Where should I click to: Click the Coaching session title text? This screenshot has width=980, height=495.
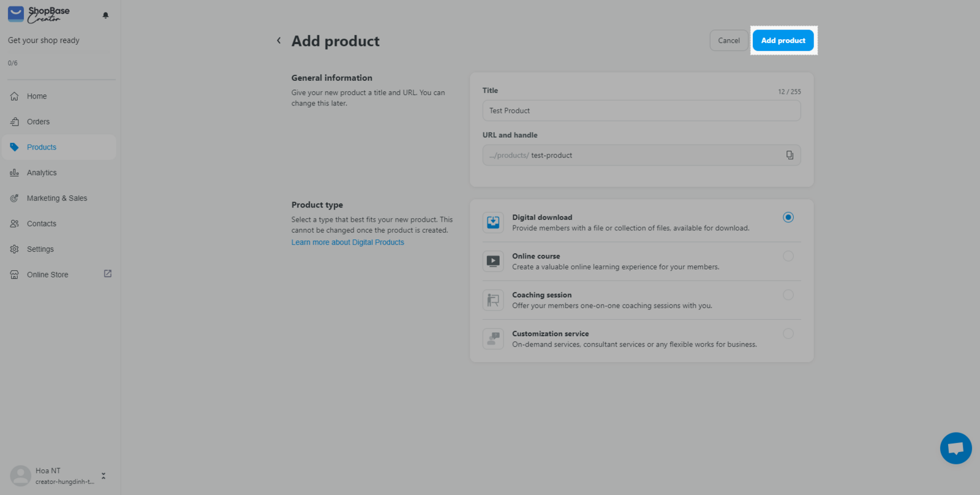pyautogui.click(x=542, y=295)
